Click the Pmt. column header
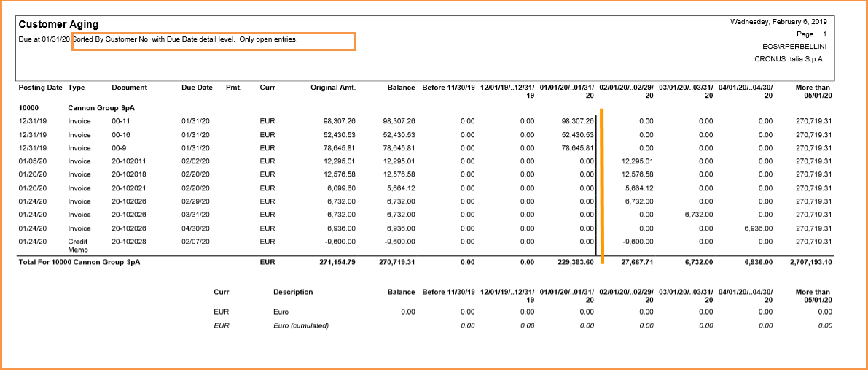Screen dimensions: 868x370 [233, 88]
